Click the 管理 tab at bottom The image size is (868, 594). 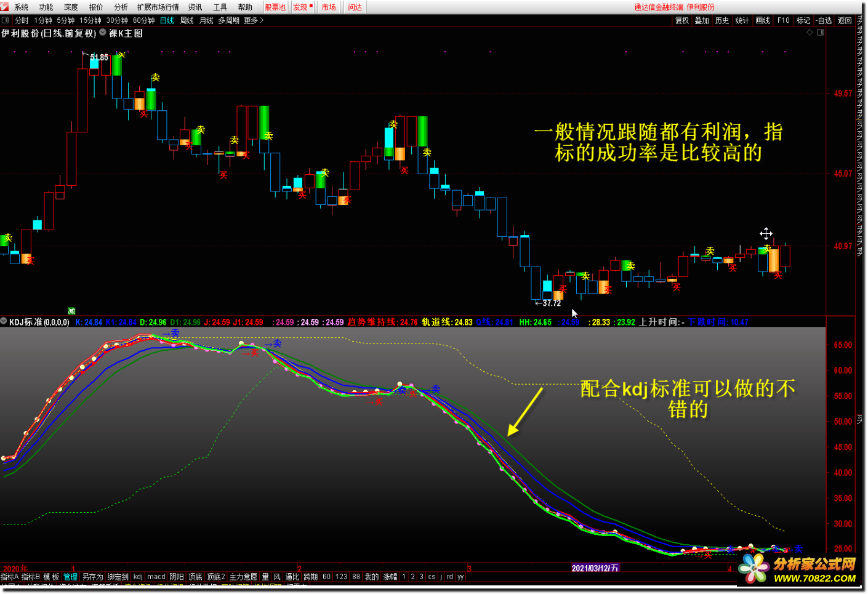71,577
